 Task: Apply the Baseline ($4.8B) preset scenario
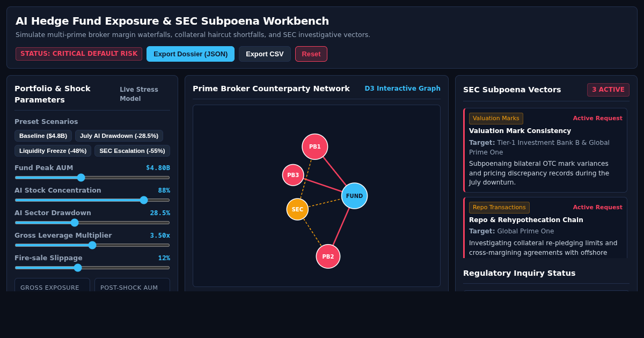(x=43, y=136)
